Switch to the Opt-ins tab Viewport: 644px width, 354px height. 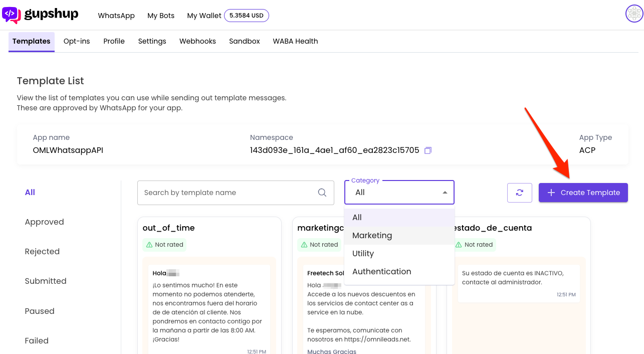(77, 41)
